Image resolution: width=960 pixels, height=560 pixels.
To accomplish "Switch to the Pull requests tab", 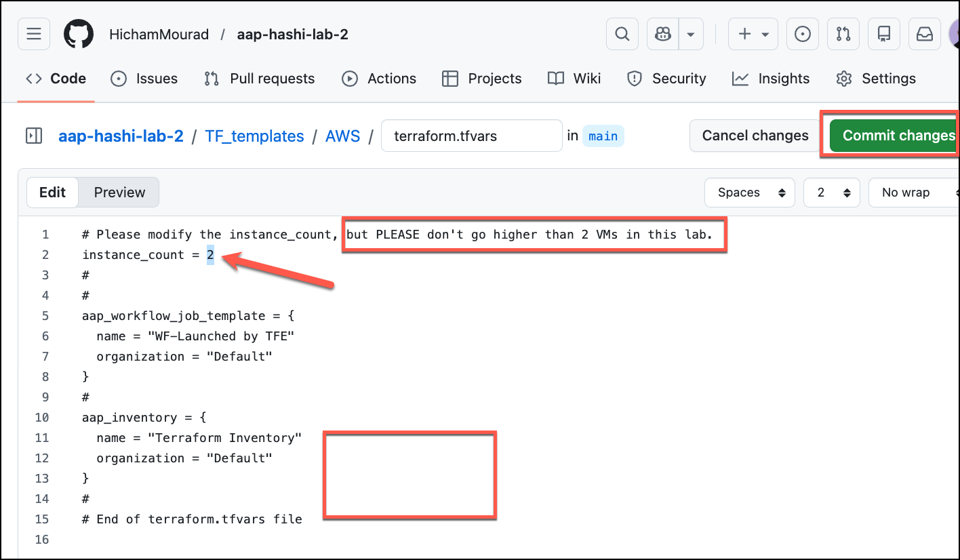I will coord(259,79).
